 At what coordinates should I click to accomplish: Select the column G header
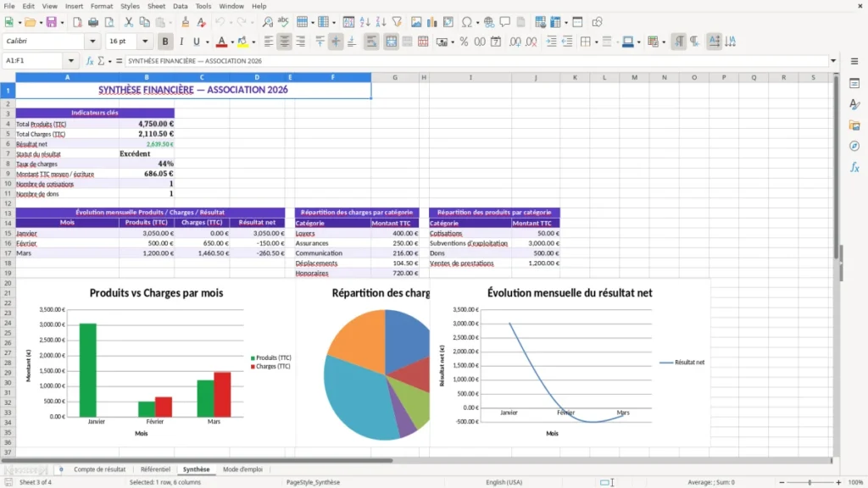tap(395, 77)
